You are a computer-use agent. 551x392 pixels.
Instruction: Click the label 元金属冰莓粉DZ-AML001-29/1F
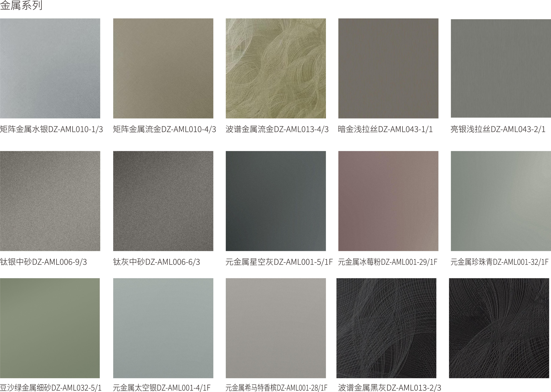[x=388, y=262]
